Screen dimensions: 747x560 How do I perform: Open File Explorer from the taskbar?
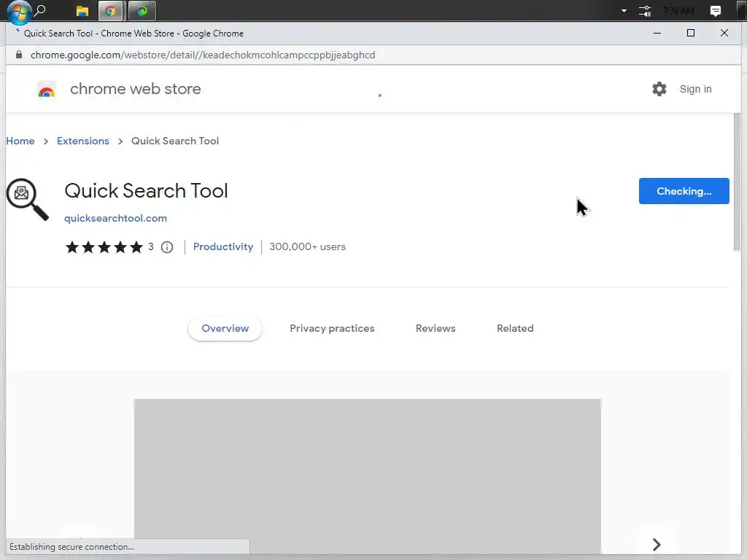tap(82, 11)
